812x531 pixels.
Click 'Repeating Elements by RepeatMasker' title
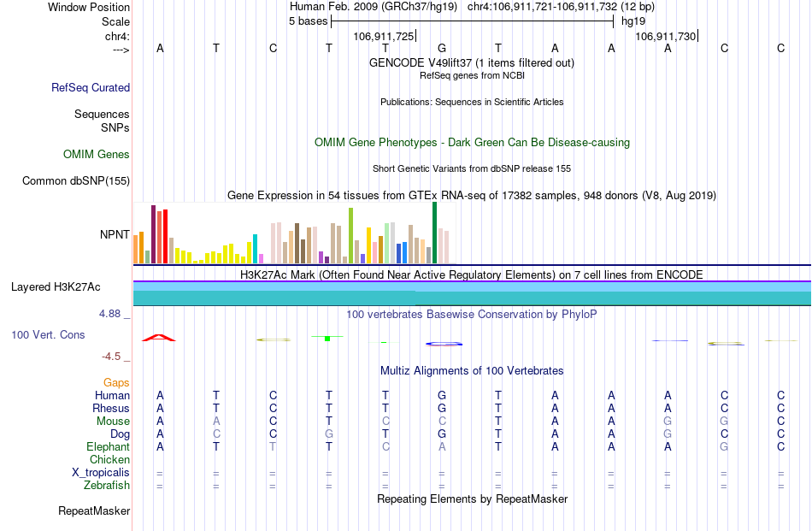(472, 499)
